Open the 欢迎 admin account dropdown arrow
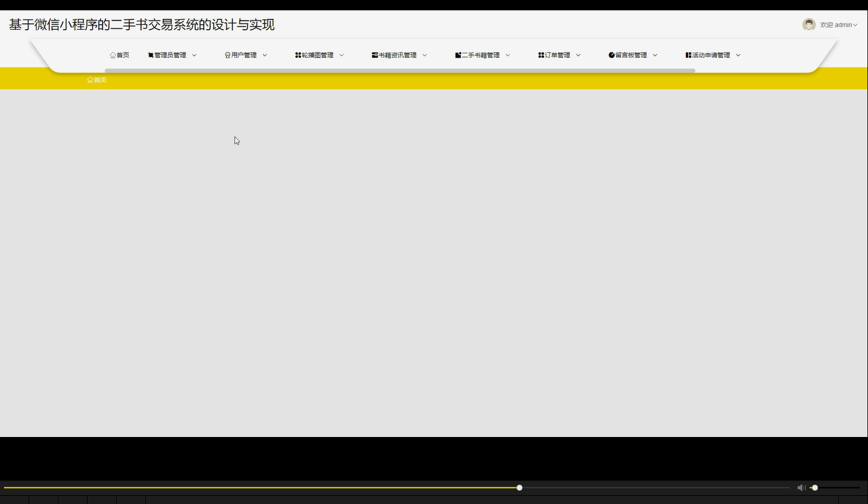 [855, 25]
